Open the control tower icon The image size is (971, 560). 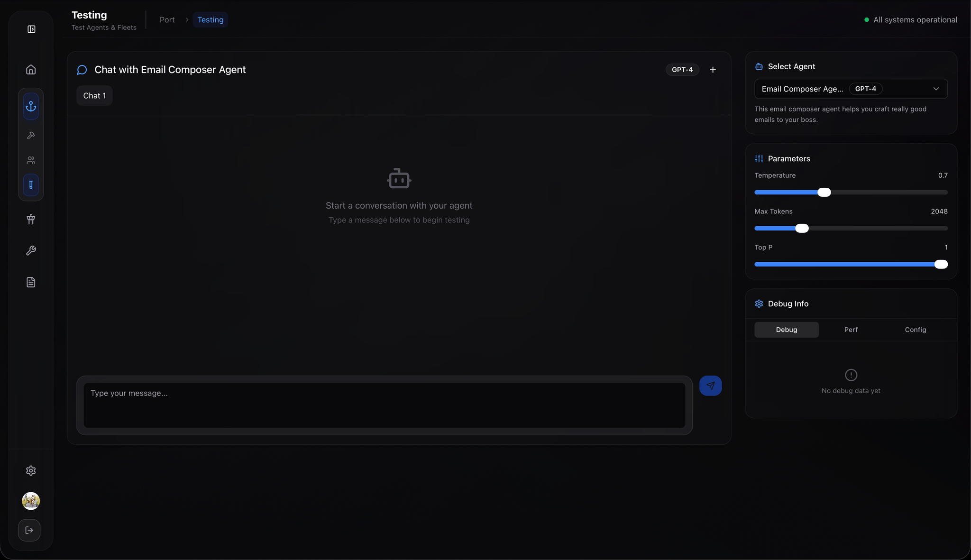point(31,219)
